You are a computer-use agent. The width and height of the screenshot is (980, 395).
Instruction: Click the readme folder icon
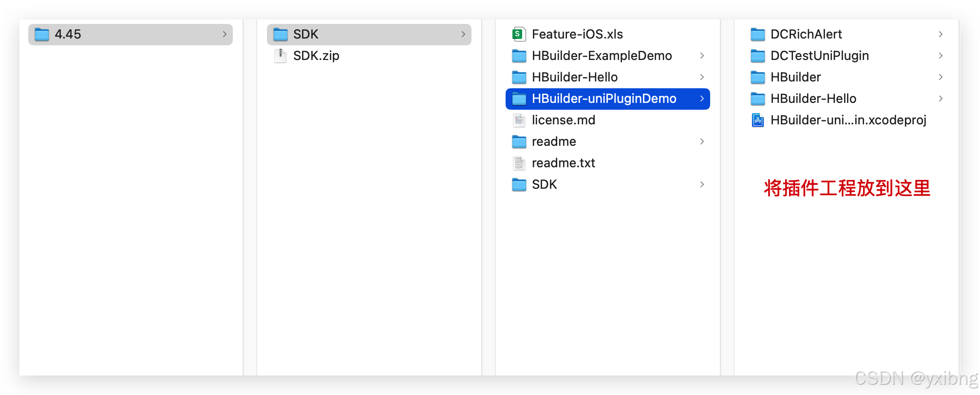click(x=519, y=142)
